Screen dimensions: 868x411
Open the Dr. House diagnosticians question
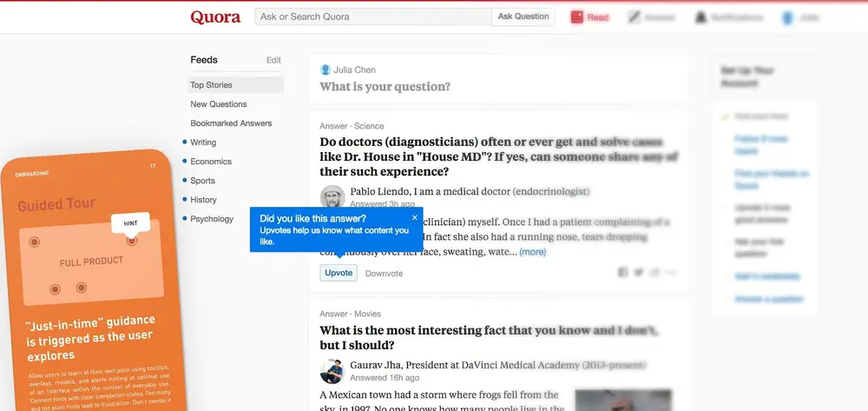coord(499,156)
